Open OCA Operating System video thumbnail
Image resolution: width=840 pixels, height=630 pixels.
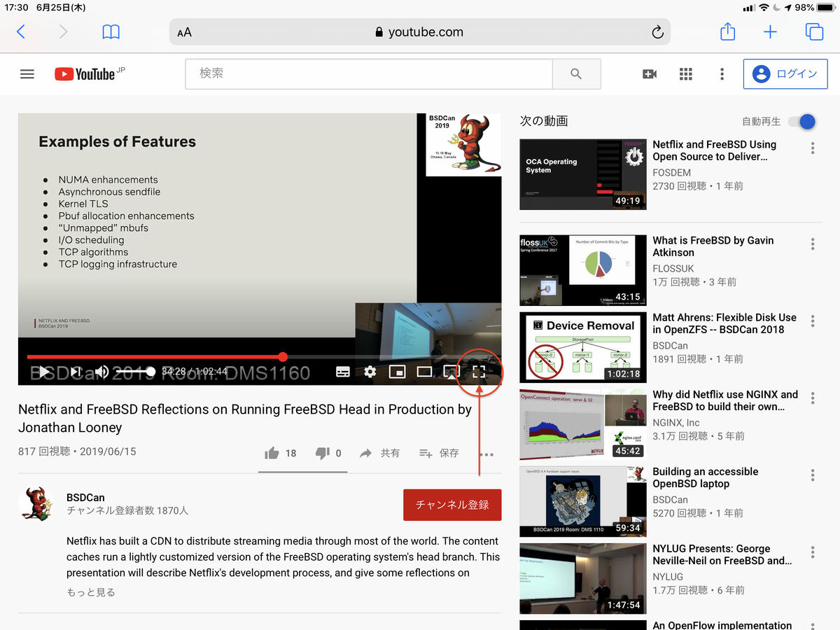(583, 174)
